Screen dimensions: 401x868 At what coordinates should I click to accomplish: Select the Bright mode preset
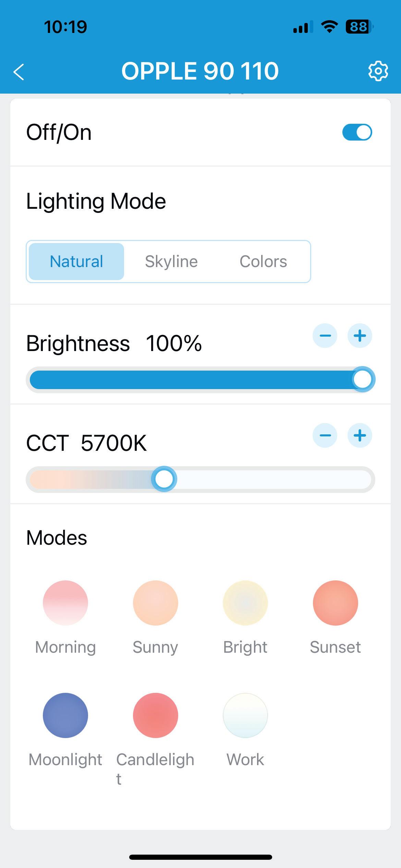point(245,603)
